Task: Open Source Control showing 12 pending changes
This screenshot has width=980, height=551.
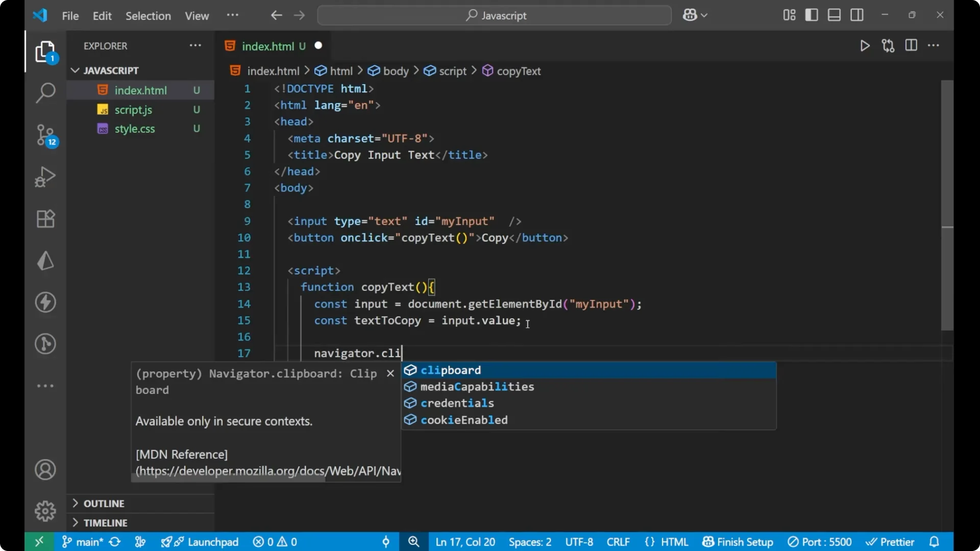Action: 45,135
